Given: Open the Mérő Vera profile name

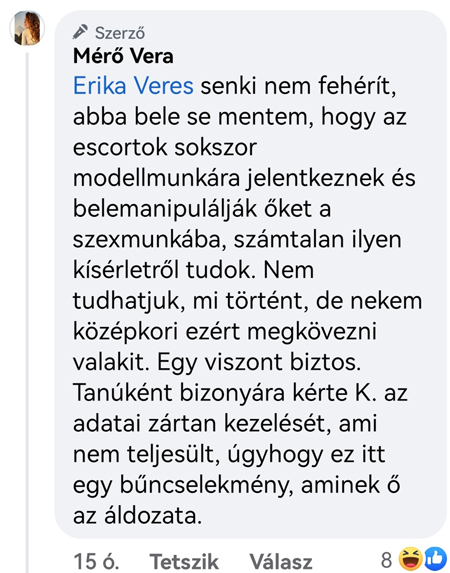Looking at the screenshot, I should click(x=123, y=56).
